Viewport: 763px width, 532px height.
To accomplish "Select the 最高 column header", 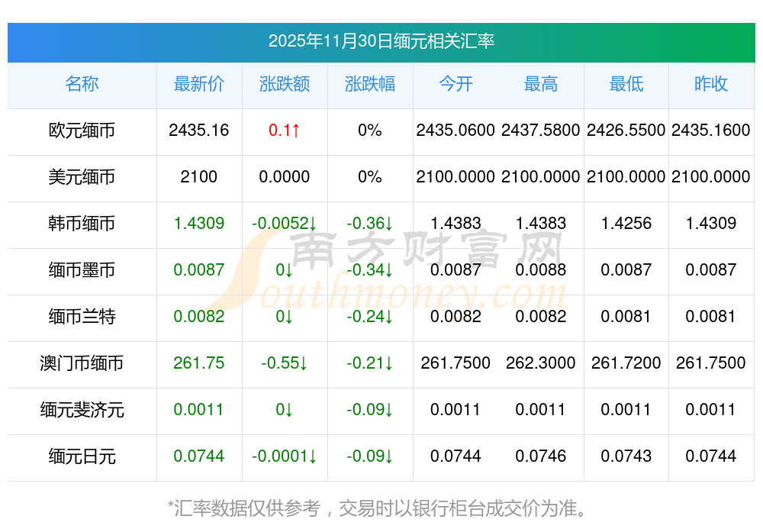I will pyautogui.click(x=540, y=84).
